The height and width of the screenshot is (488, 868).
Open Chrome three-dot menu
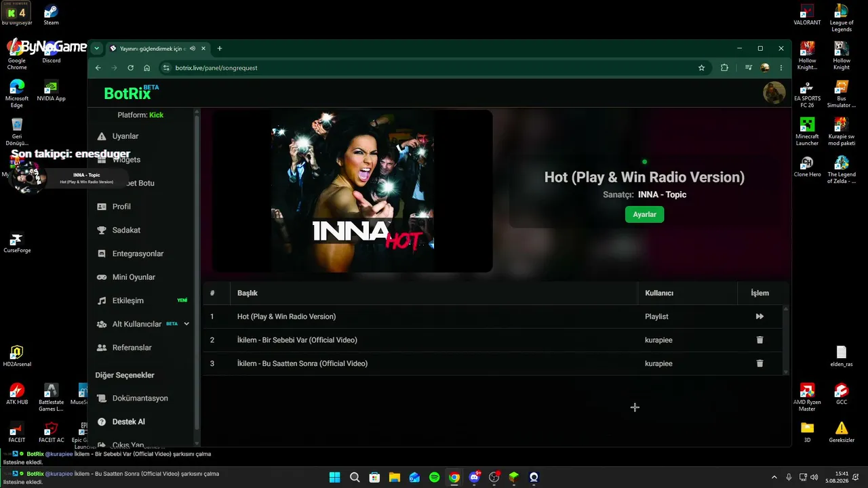(781, 68)
